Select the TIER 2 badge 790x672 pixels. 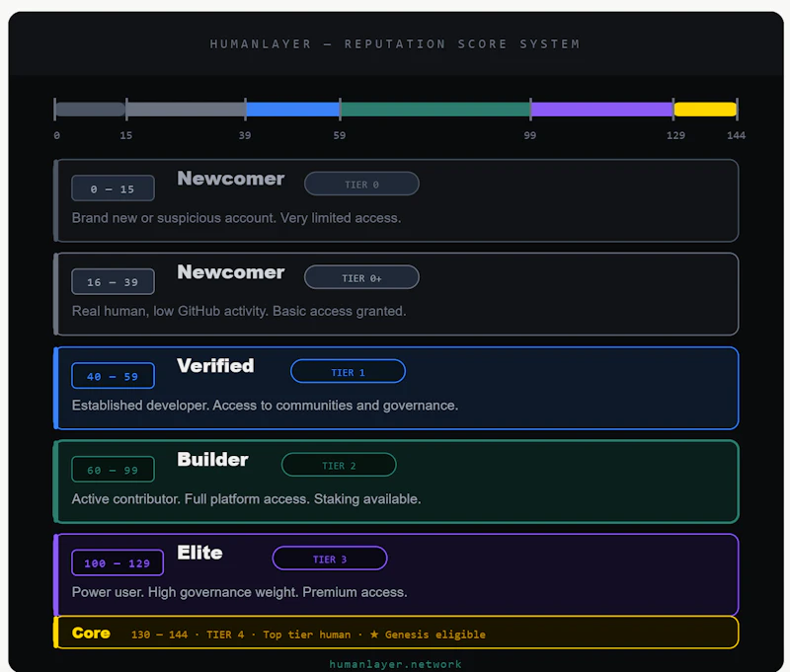point(339,465)
